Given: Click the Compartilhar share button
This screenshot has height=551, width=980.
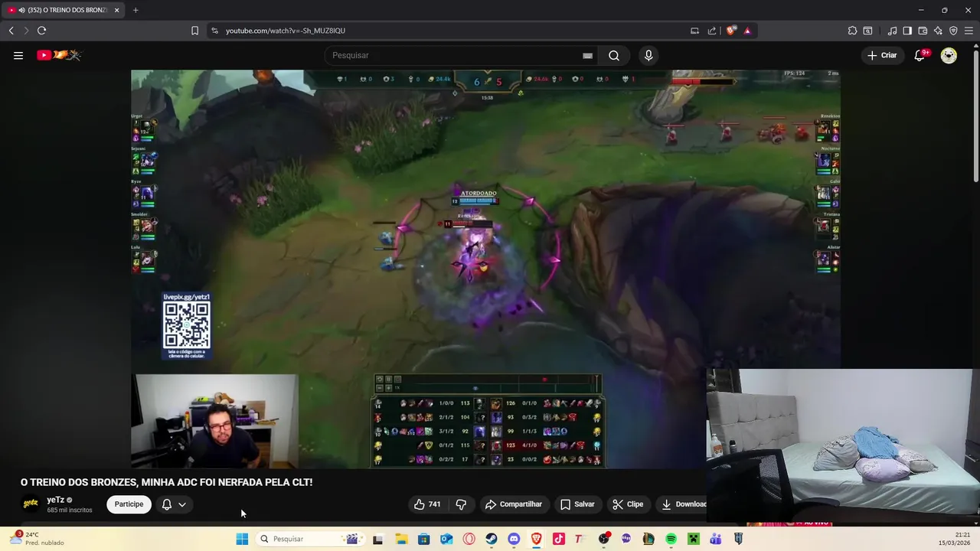Looking at the screenshot, I should click(514, 504).
